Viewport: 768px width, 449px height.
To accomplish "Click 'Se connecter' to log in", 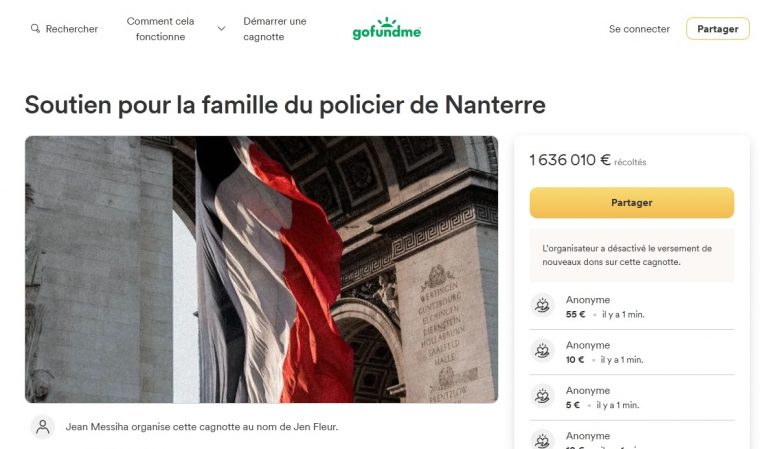I will [639, 29].
